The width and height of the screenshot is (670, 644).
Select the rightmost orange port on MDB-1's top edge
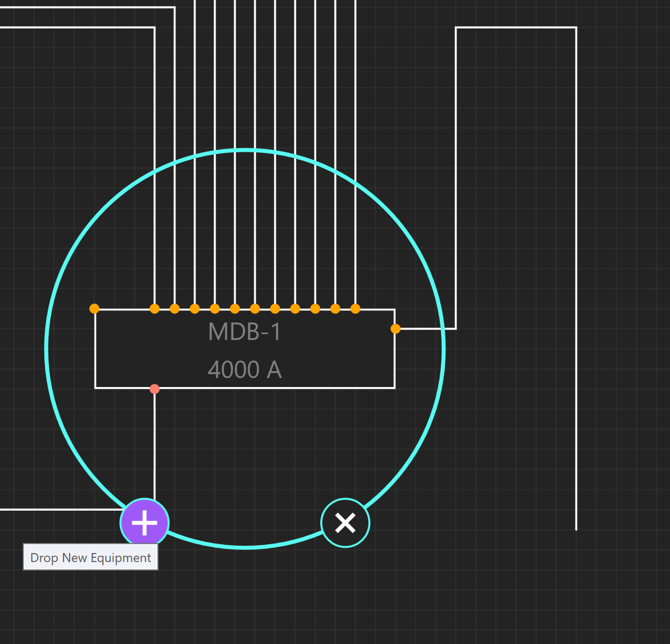356,309
